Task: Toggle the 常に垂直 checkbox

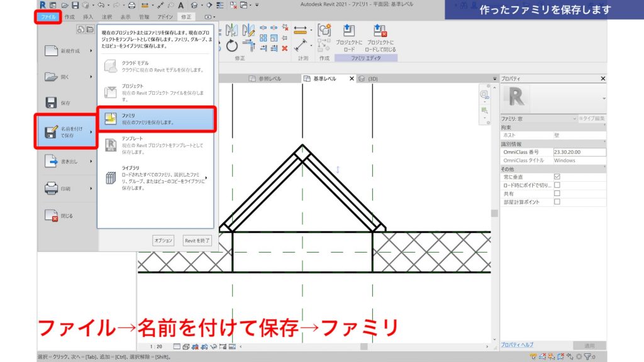Action: (557, 176)
